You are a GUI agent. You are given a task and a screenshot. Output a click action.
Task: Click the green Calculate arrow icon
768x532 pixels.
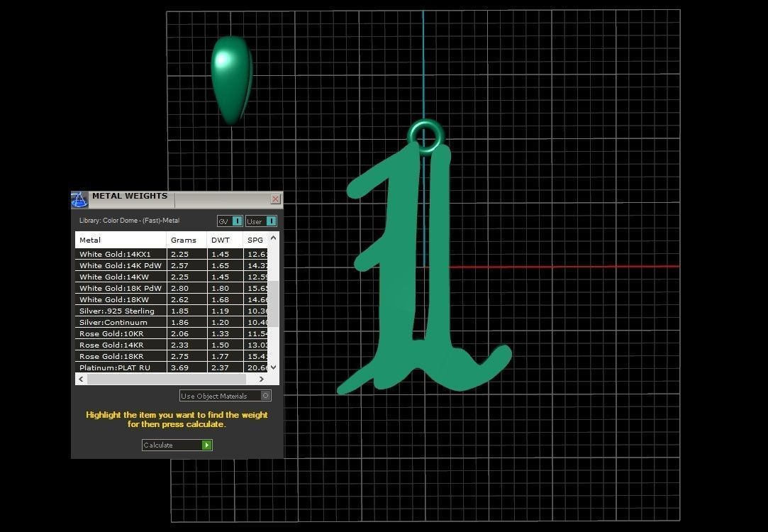[x=206, y=445]
